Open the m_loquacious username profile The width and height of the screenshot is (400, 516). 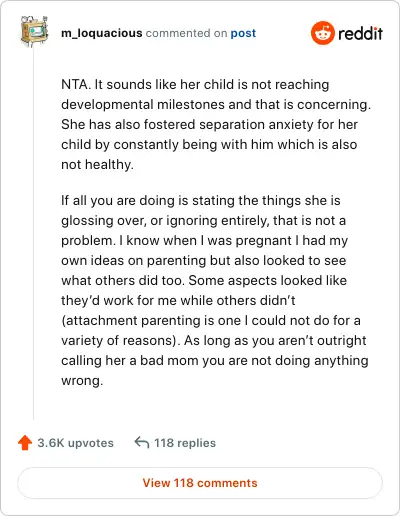[x=102, y=33]
